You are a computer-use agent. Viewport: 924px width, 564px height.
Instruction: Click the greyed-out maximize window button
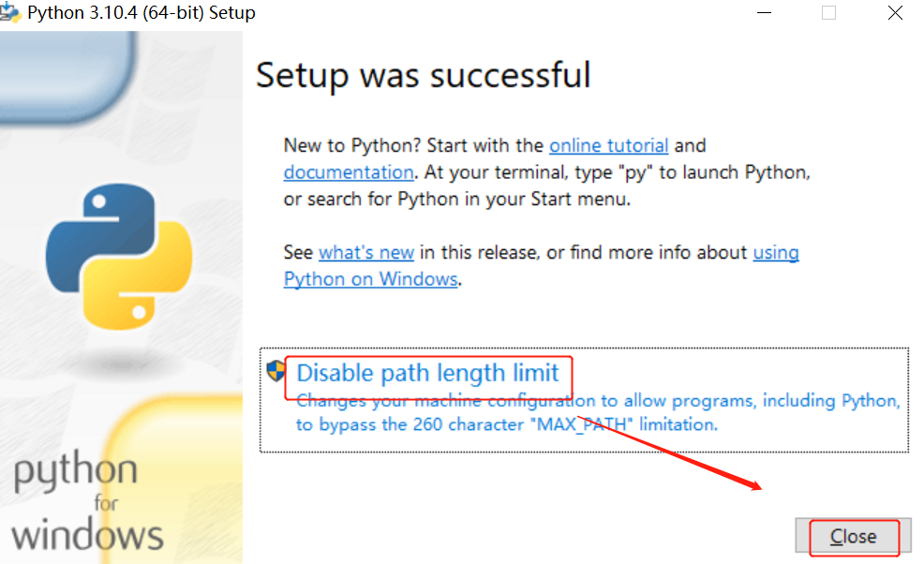click(x=828, y=13)
